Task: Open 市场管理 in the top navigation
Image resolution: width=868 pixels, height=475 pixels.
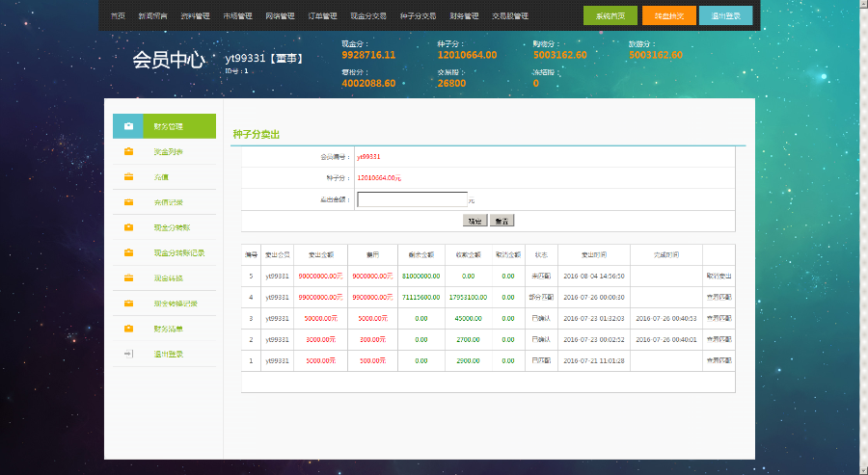Action: (237, 16)
